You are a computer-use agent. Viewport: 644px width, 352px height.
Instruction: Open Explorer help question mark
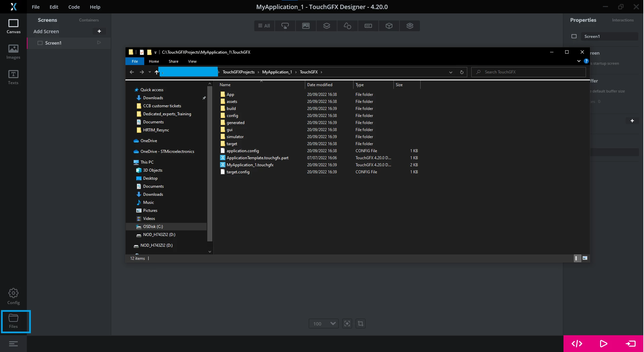[x=586, y=61]
